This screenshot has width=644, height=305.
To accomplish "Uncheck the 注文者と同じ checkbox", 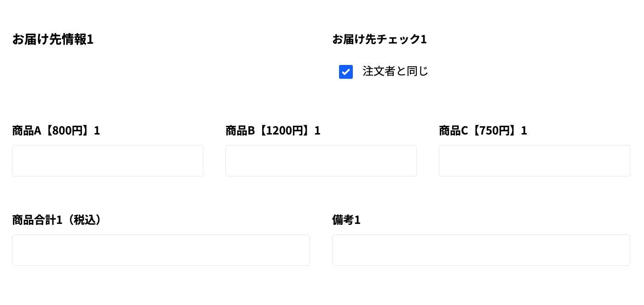I will [x=346, y=72].
